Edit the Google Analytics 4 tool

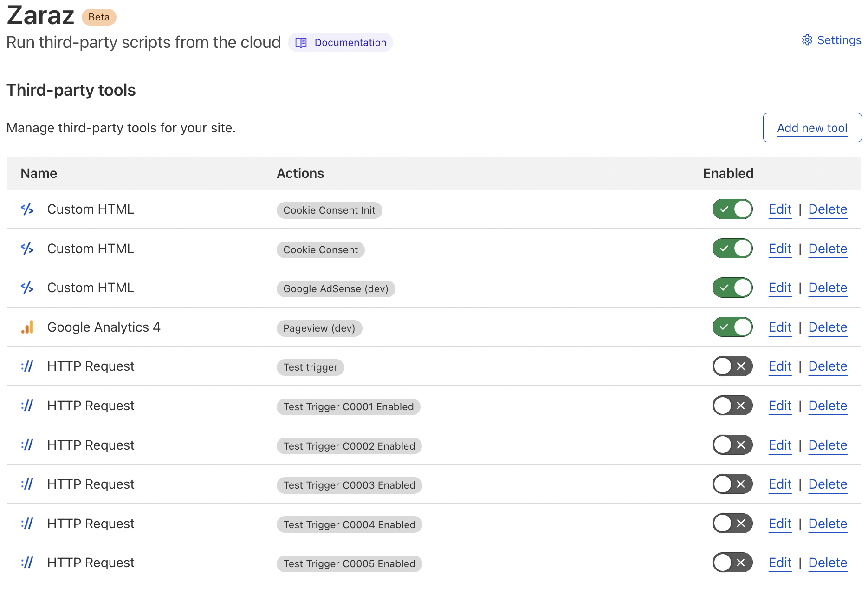[x=779, y=327]
